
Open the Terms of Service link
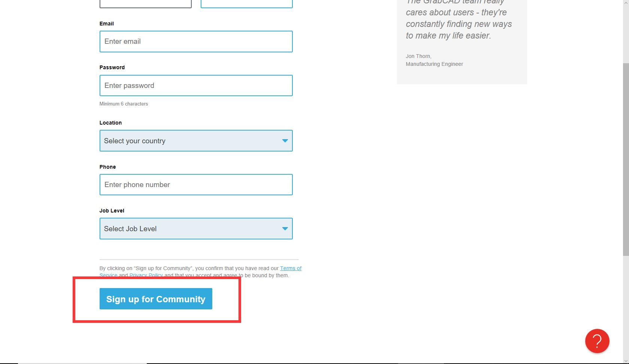click(x=291, y=268)
